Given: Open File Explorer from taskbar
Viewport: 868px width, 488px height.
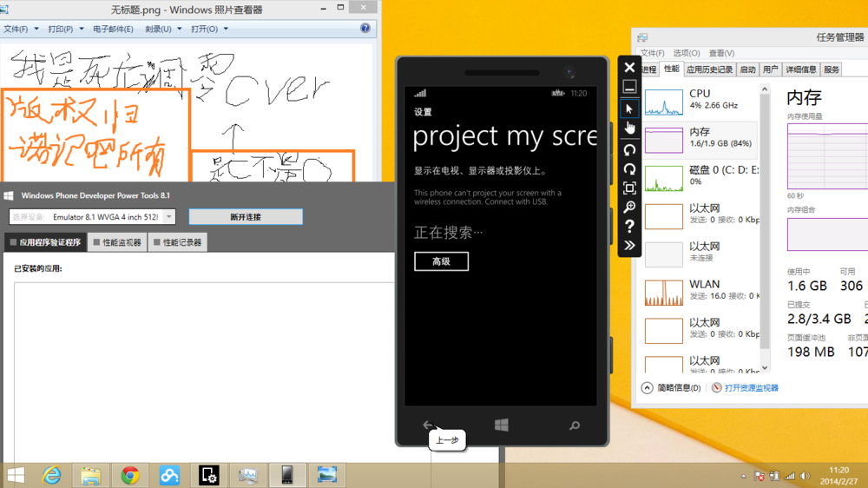Looking at the screenshot, I should 91,475.
